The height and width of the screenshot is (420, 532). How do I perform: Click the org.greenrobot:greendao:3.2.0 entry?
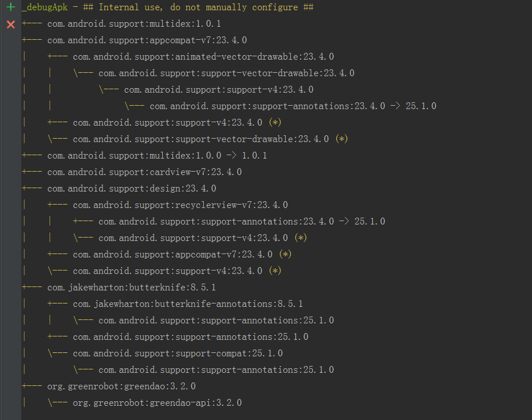click(x=121, y=386)
